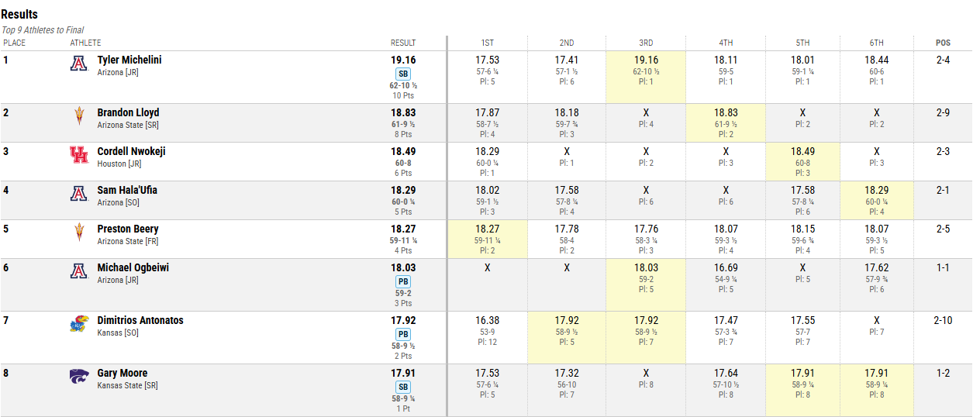The width and height of the screenshot is (980, 417).
Task: Click SB badge under Gary Moore's result
Action: pos(403,387)
